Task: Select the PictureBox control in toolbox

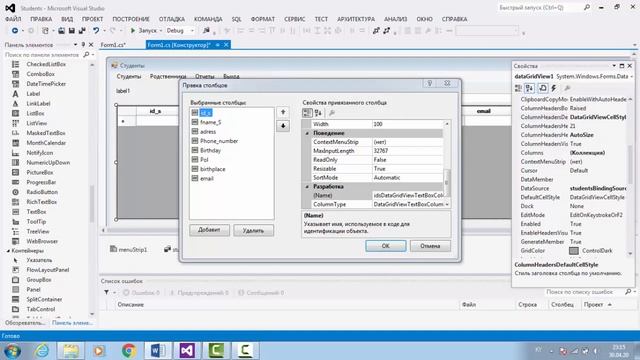Action: (40, 172)
